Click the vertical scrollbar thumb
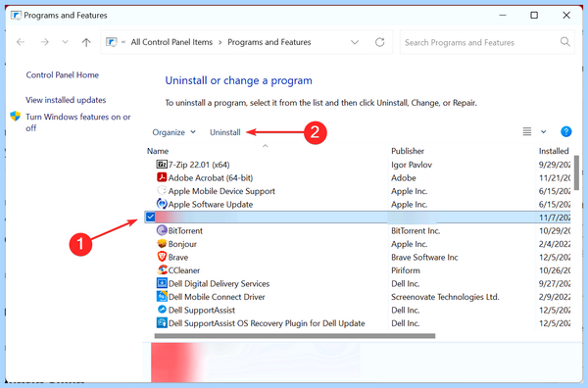588x388 pixels. click(577, 173)
